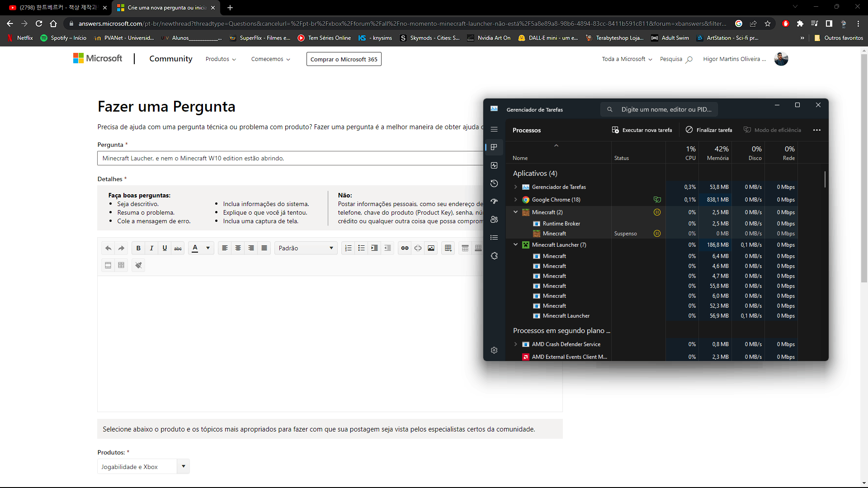Click the italic formatting icon
This screenshot has width=868, height=488.
151,248
